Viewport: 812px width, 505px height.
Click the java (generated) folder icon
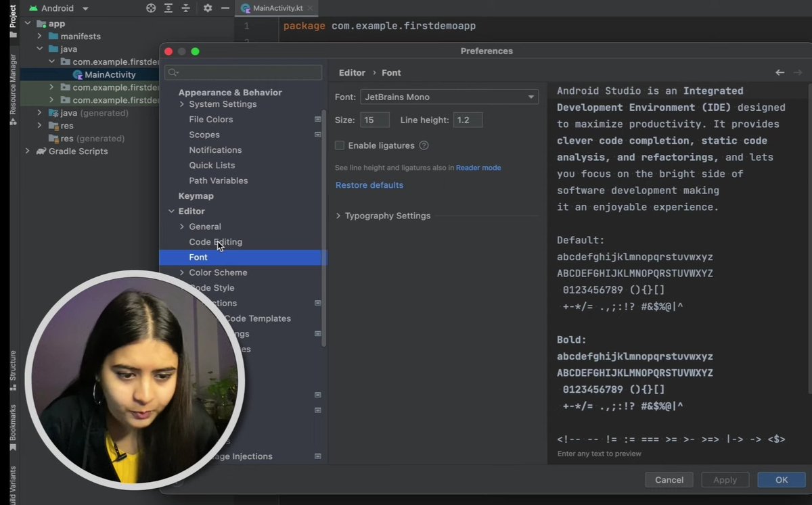coord(53,113)
